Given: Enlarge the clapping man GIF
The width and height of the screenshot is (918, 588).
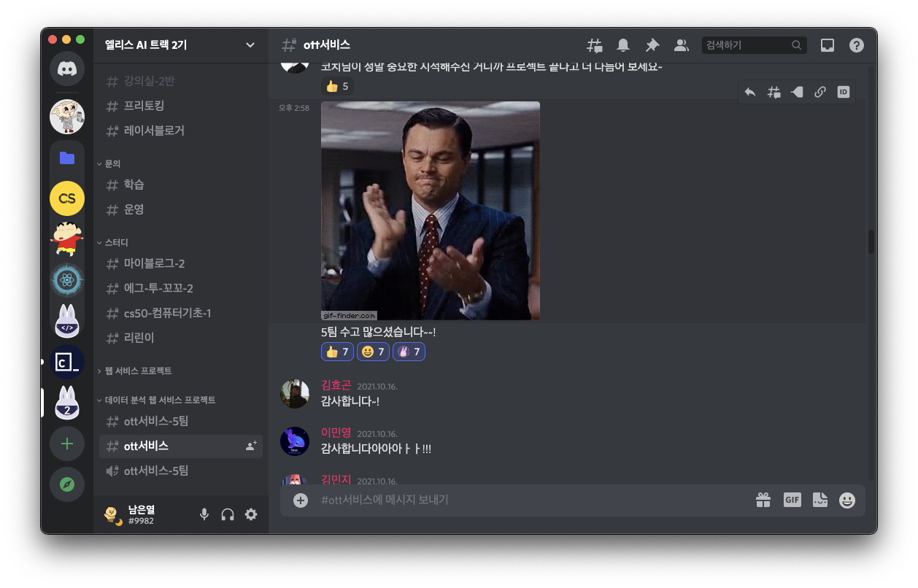Looking at the screenshot, I should [431, 211].
